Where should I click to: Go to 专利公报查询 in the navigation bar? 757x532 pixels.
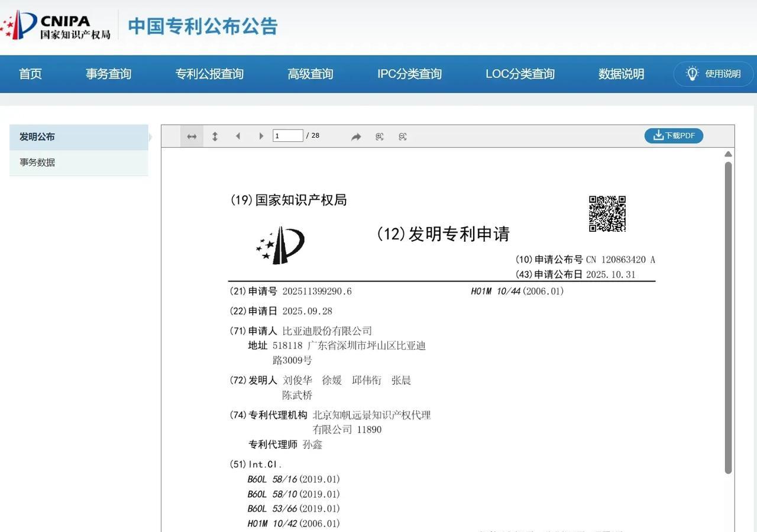click(209, 74)
